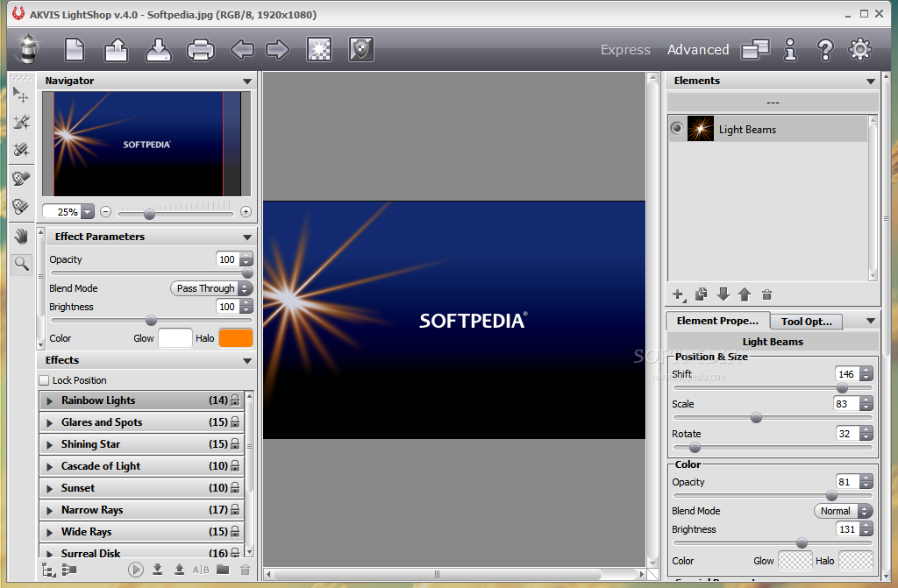This screenshot has width=898, height=588.
Task: Toggle the lock on Sunset group
Action: pyautogui.click(x=235, y=487)
